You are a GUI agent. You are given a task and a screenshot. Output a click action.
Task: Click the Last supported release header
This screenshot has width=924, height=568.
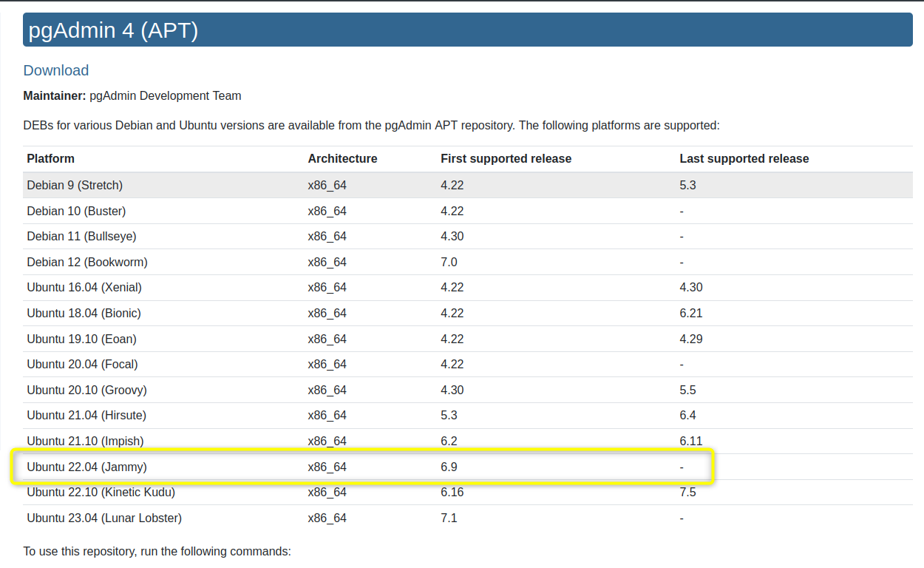coord(744,158)
